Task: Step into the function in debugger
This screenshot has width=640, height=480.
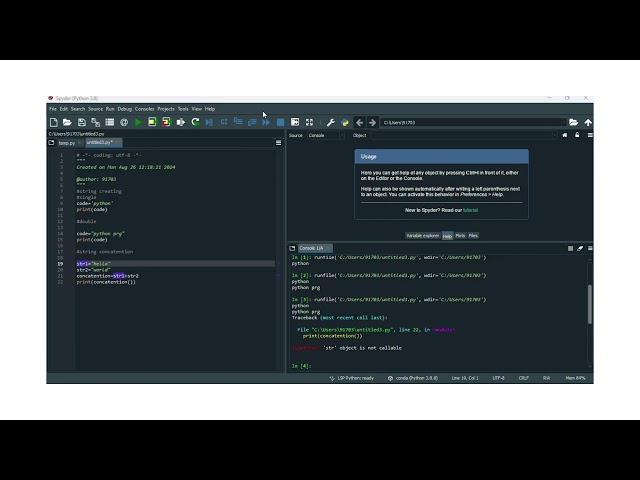Action: (x=238, y=122)
